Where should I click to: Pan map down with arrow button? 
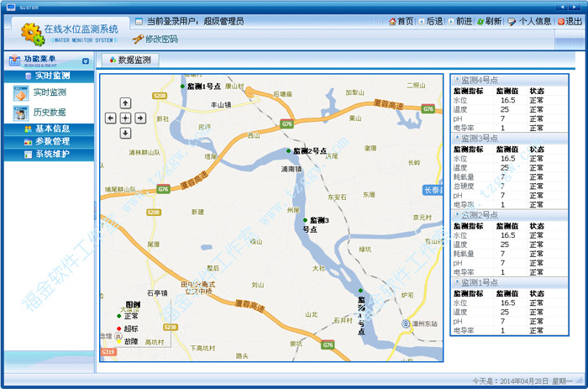point(125,133)
